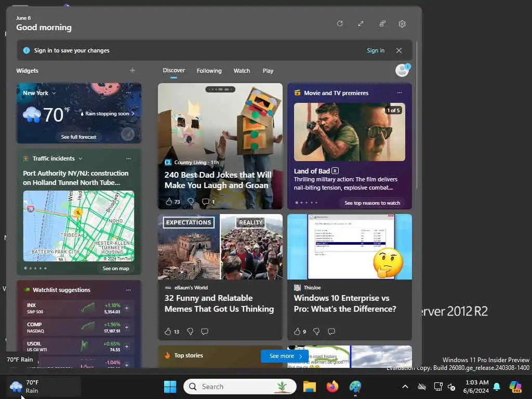The width and height of the screenshot is (532, 399).
Task: Show hidden system tray icons
Action: point(405,387)
